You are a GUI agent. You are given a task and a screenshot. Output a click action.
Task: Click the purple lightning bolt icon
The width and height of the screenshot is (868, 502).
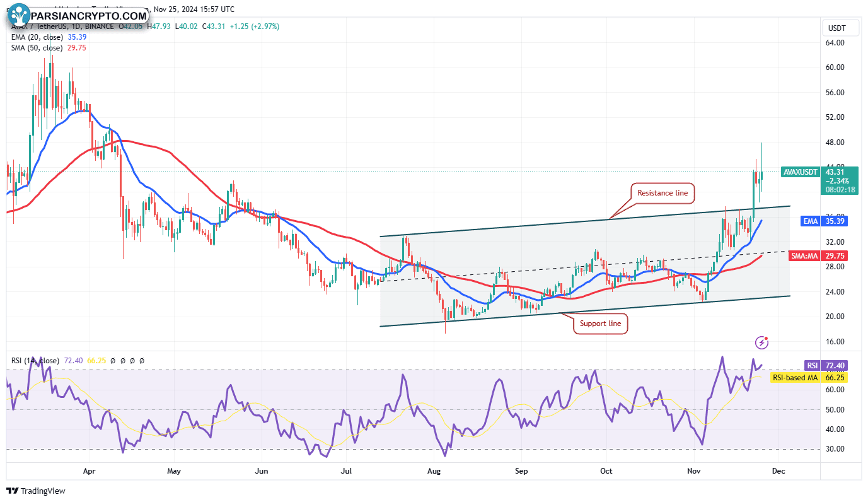pyautogui.click(x=762, y=342)
